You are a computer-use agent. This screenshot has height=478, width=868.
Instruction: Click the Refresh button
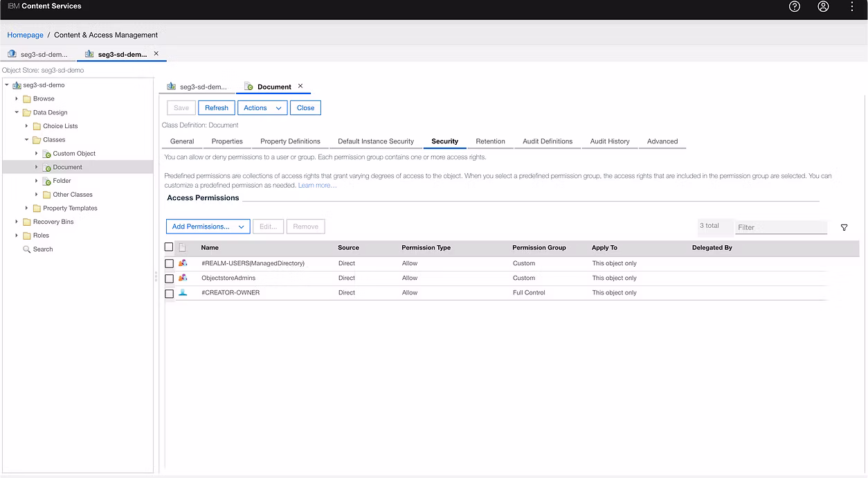(x=217, y=108)
